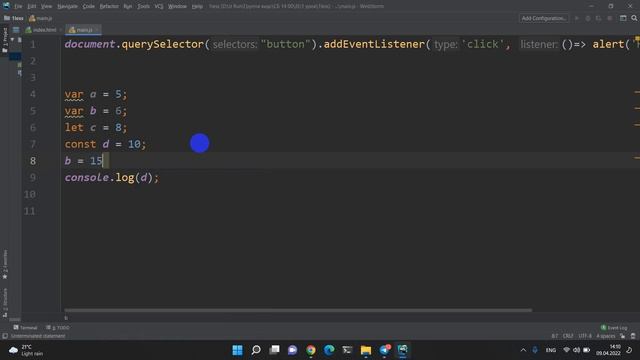This screenshot has width=640, height=360.
Task: Open the Edit menu
Action: pos(31,7)
